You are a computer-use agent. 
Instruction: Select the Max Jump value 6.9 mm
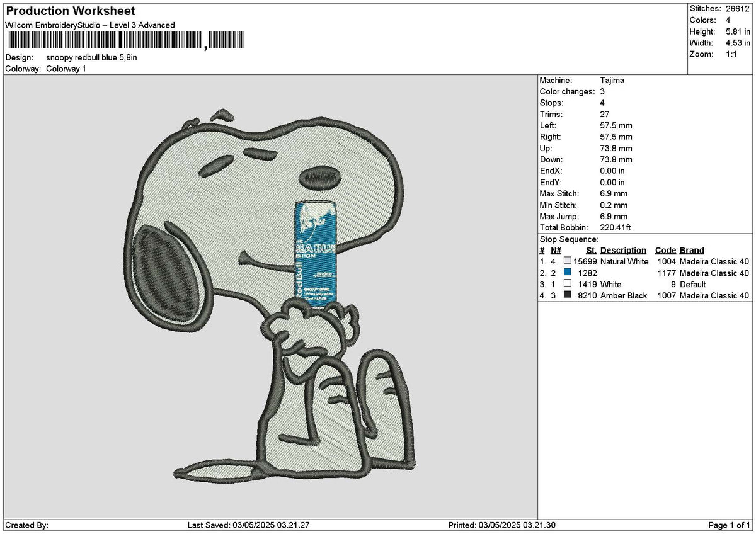(614, 217)
